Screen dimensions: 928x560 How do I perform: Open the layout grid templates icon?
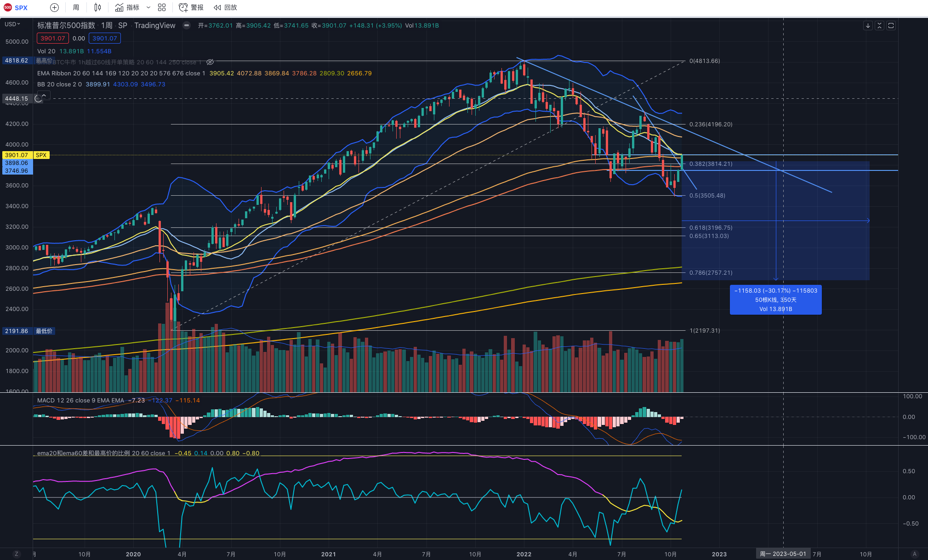click(162, 7)
